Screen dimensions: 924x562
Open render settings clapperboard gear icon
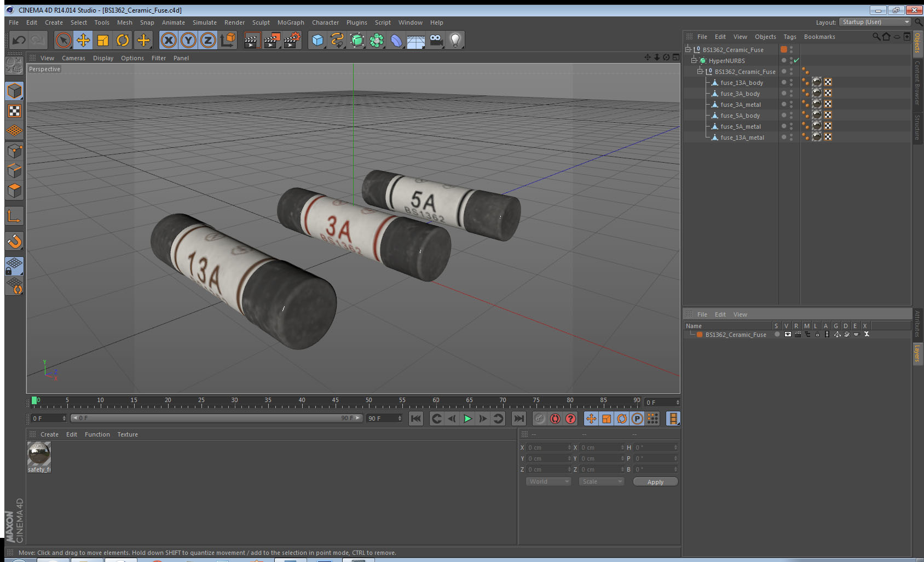point(292,40)
